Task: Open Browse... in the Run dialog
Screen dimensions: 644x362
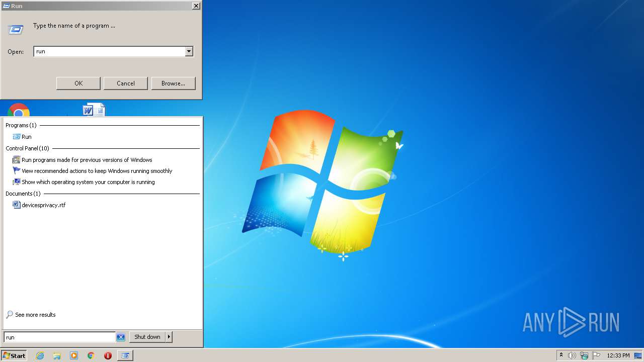Action: 173,83
